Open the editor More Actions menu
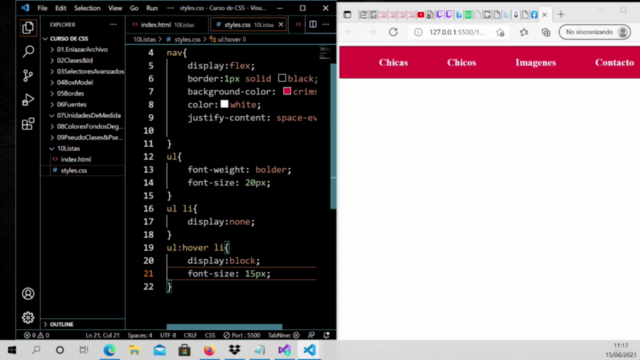The height and width of the screenshot is (360, 640). (326, 24)
